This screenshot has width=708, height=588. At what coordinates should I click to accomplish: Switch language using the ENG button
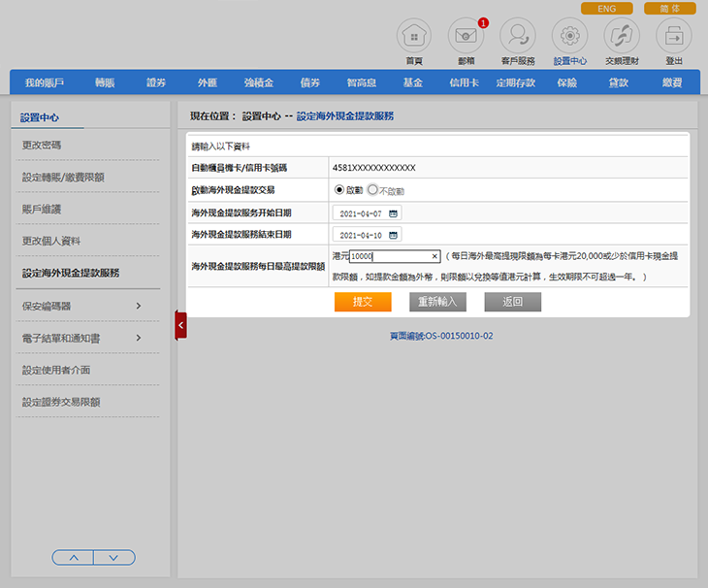(x=607, y=9)
